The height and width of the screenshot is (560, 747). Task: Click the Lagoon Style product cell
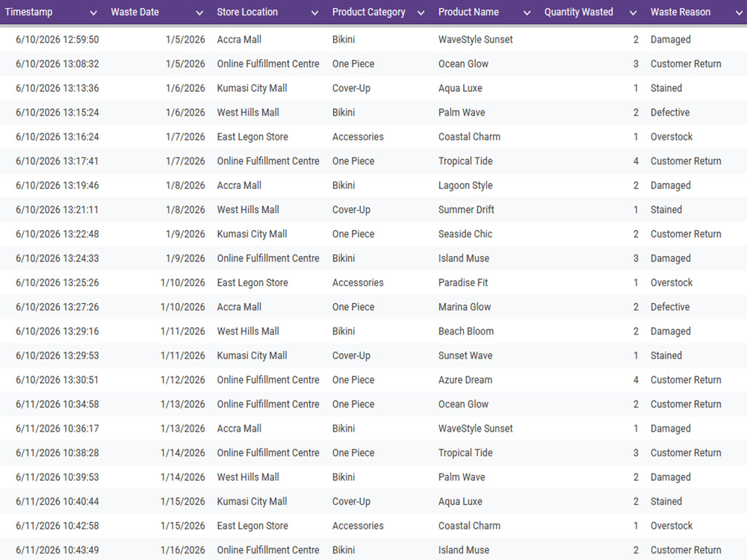(x=465, y=185)
